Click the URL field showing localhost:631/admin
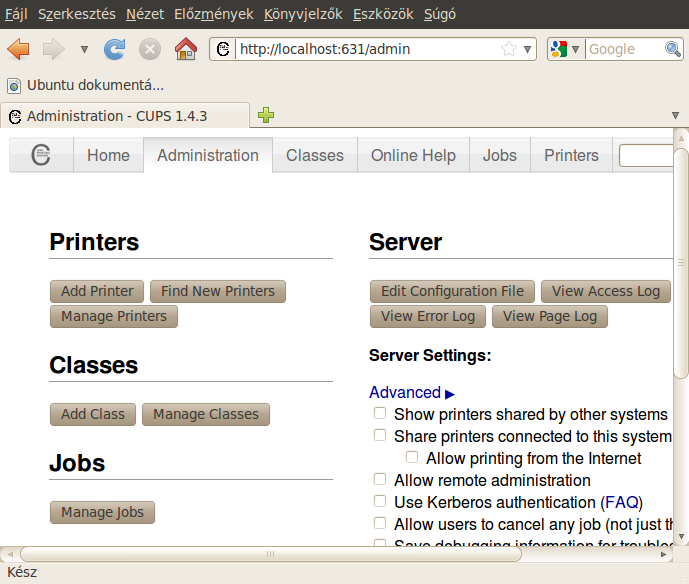The height and width of the screenshot is (584, 689). click(x=368, y=49)
